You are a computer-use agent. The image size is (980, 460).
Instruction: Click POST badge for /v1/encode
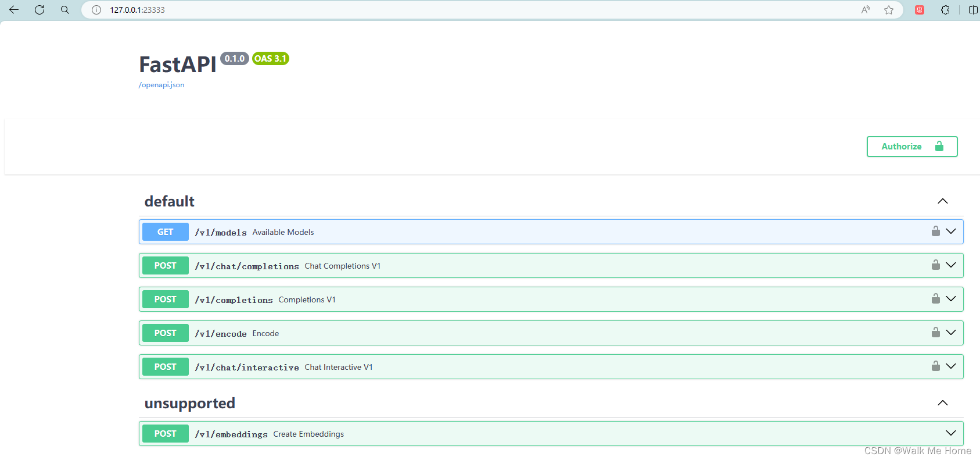[166, 333]
